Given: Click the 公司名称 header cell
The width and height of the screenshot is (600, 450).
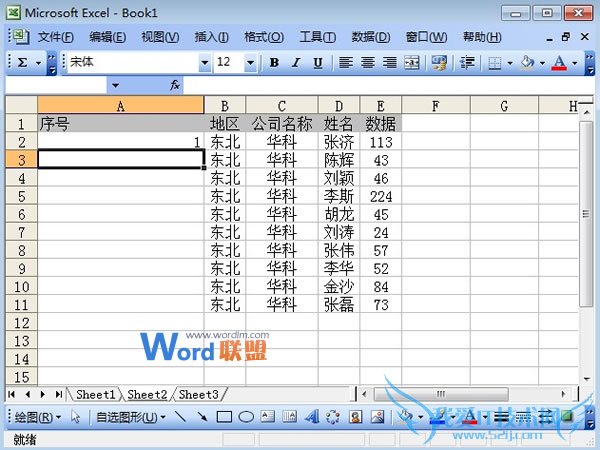Looking at the screenshot, I should tap(282, 124).
